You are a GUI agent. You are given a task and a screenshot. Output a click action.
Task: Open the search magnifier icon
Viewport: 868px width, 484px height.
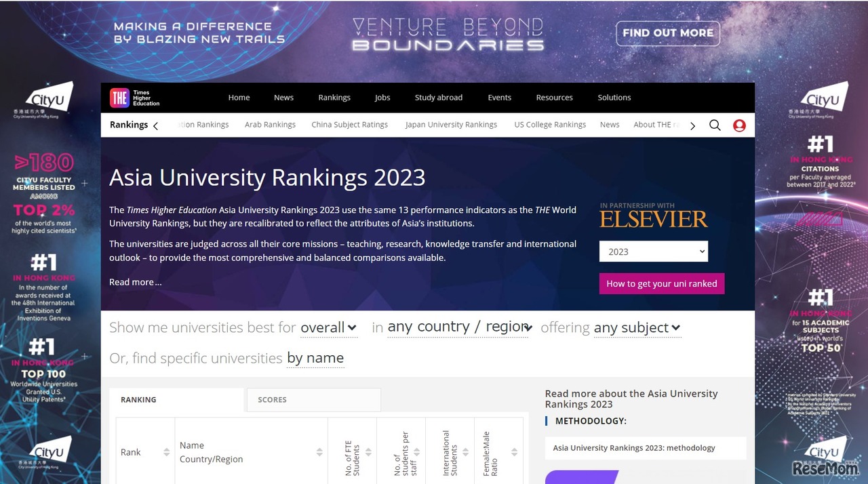(x=715, y=125)
